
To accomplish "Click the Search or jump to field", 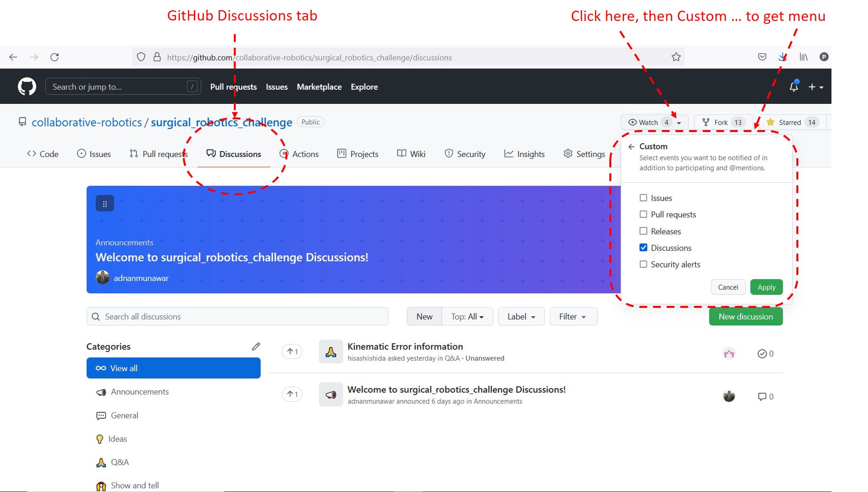I will [123, 87].
